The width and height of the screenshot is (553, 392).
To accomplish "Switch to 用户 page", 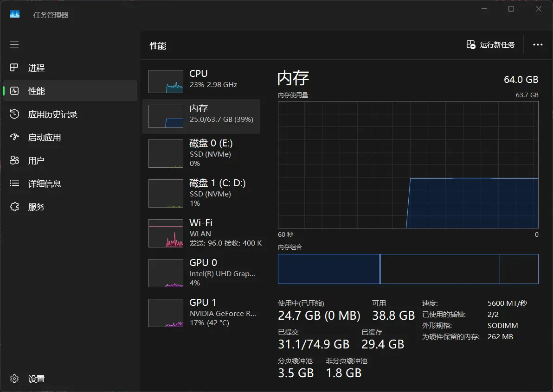I will click(70, 161).
